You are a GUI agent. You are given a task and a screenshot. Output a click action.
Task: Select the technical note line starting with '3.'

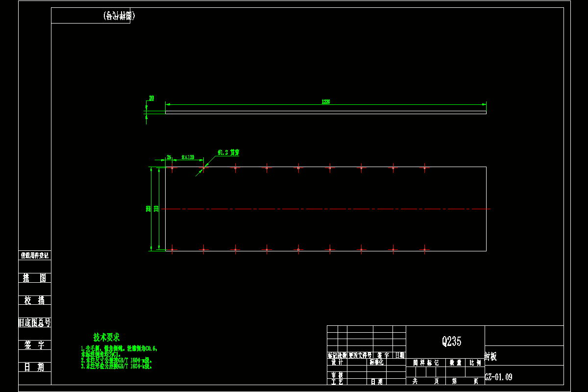[116, 366]
